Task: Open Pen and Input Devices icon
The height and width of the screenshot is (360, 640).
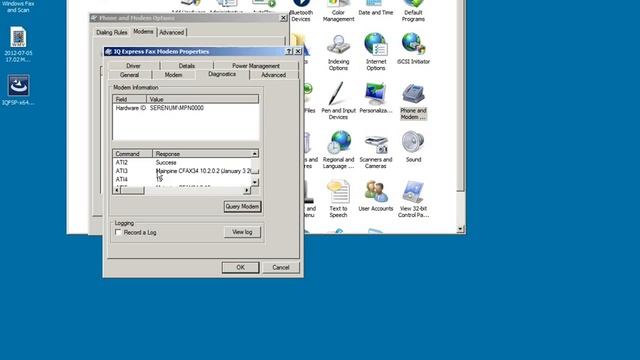Action: click(x=338, y=101)
